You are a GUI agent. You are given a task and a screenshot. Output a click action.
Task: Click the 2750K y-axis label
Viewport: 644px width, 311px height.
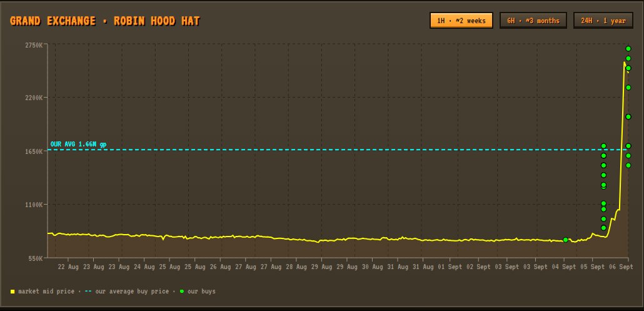point(34,45)
